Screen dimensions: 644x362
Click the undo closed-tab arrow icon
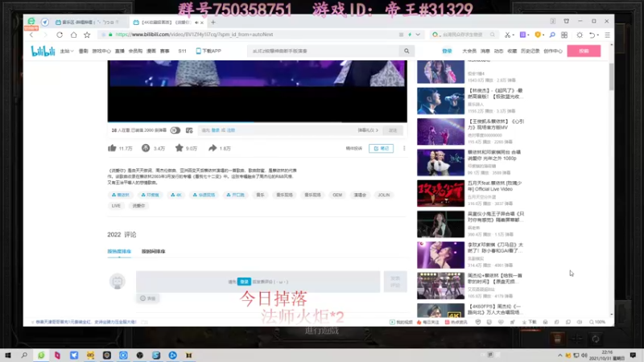click(592, 35)
